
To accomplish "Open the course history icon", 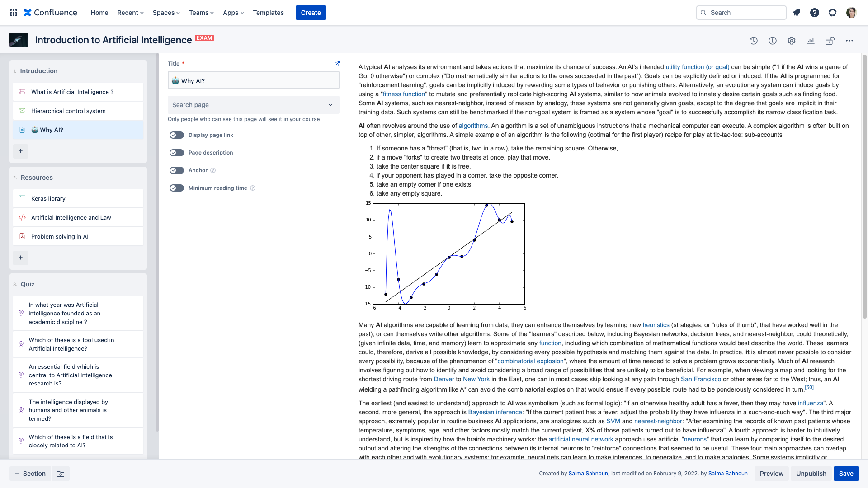I will coord(754,41).
